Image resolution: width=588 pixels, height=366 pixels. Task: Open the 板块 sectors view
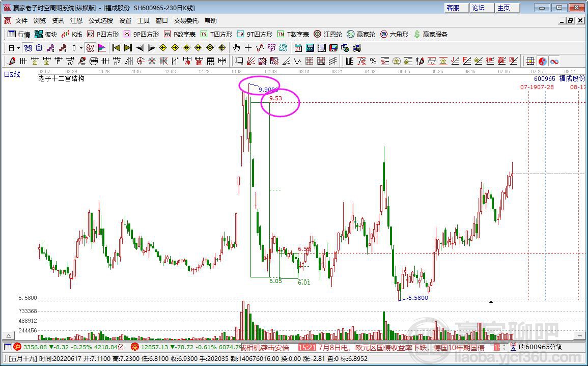46,35
